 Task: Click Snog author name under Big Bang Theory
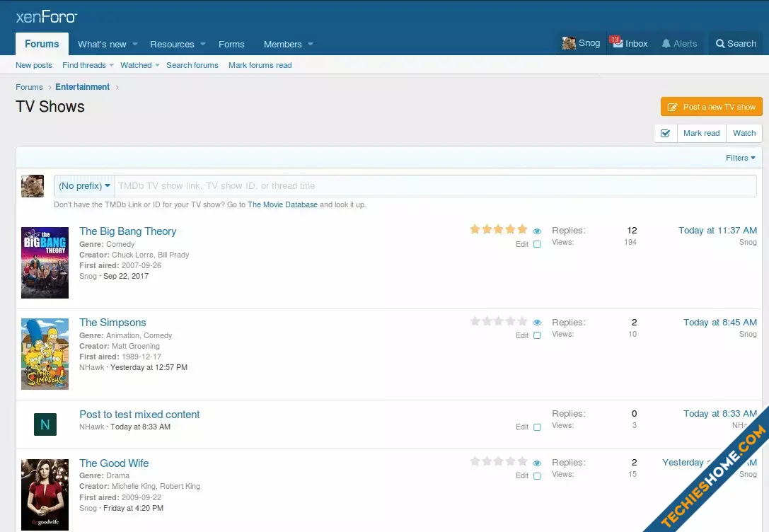88,276
